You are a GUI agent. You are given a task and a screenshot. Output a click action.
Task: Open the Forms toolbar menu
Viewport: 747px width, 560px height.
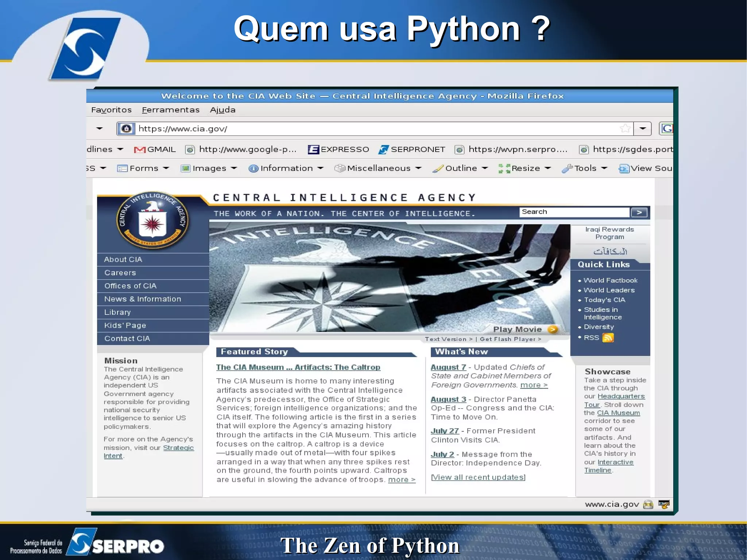tap(143, 168)
